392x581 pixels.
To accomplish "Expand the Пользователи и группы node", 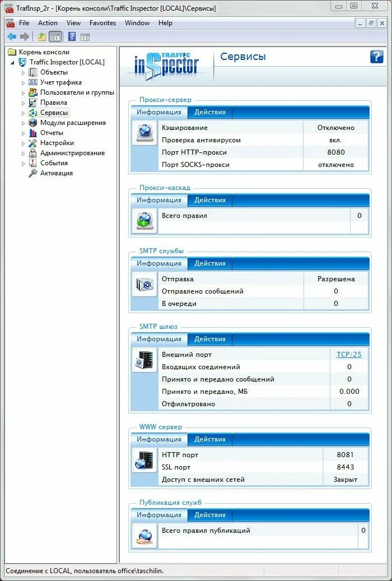I will pos(23,92).
